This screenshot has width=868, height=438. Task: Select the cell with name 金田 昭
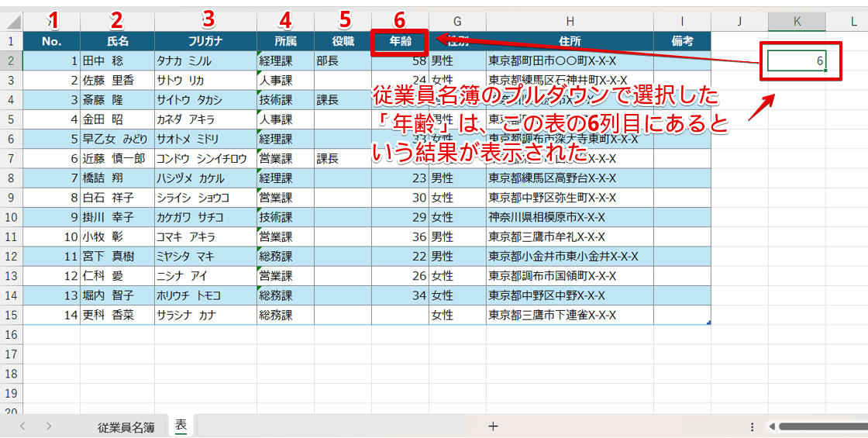[117, 119]
